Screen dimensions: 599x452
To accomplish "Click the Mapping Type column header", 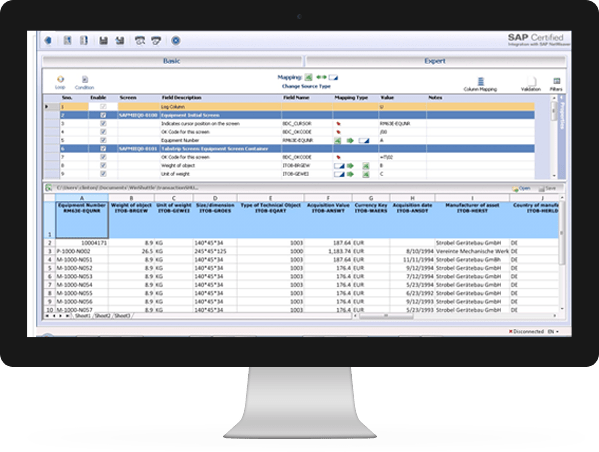I will (x=351, y=98).
